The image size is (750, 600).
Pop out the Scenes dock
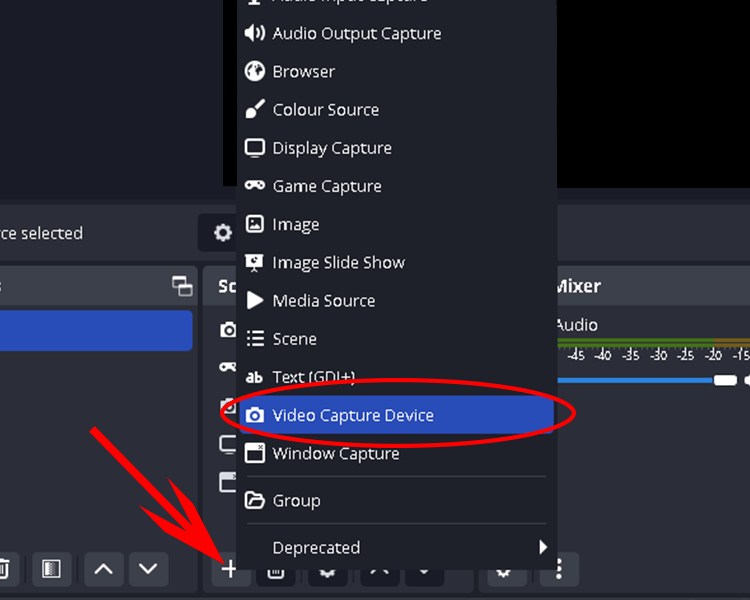point(182,286)
